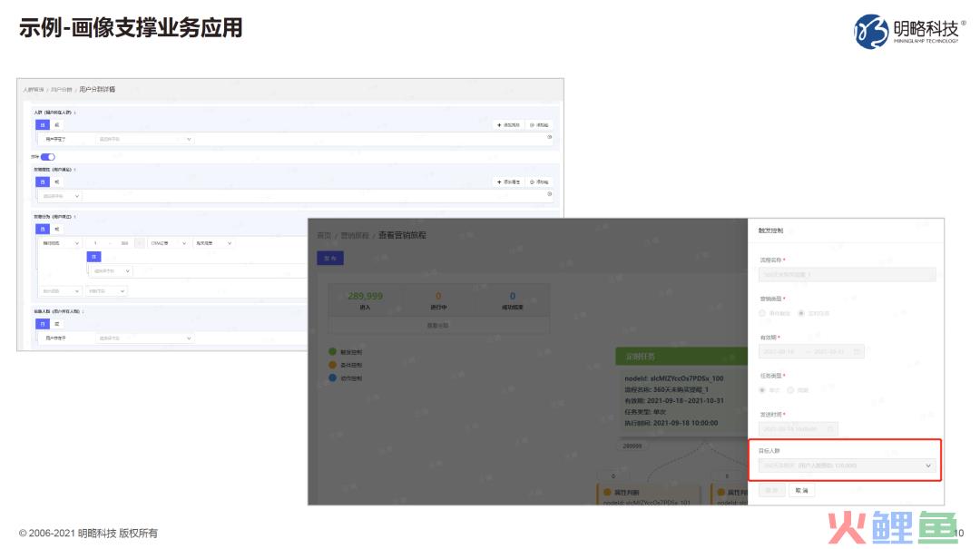
Task: Click the value 360 input in behavior row
Action: tap(124, 242)
